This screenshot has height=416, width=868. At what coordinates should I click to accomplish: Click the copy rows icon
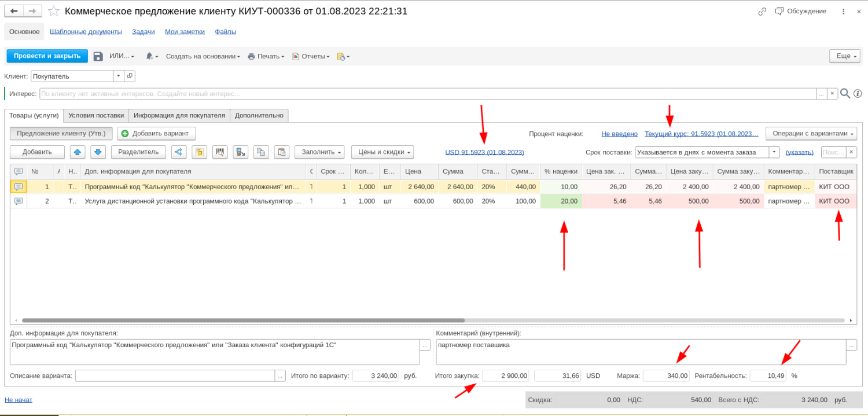pos(262,152)
